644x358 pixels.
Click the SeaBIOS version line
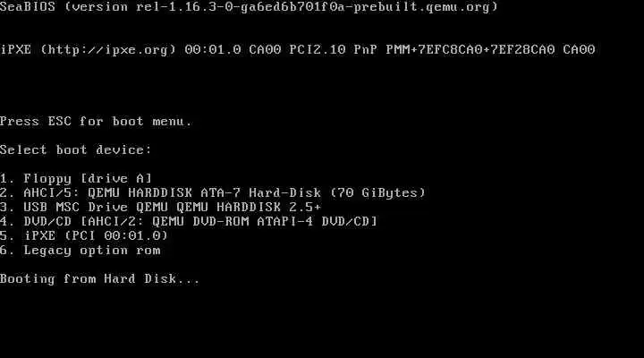249,7
